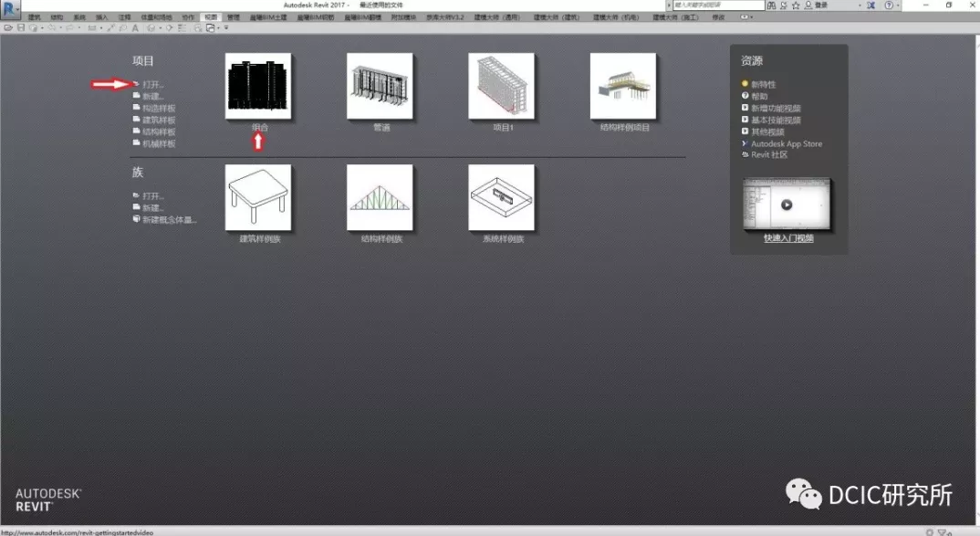Viewport: 980px width, 536px height.
Task: Click the sign-in user icon (登录)
Action: tap(808, 5)
